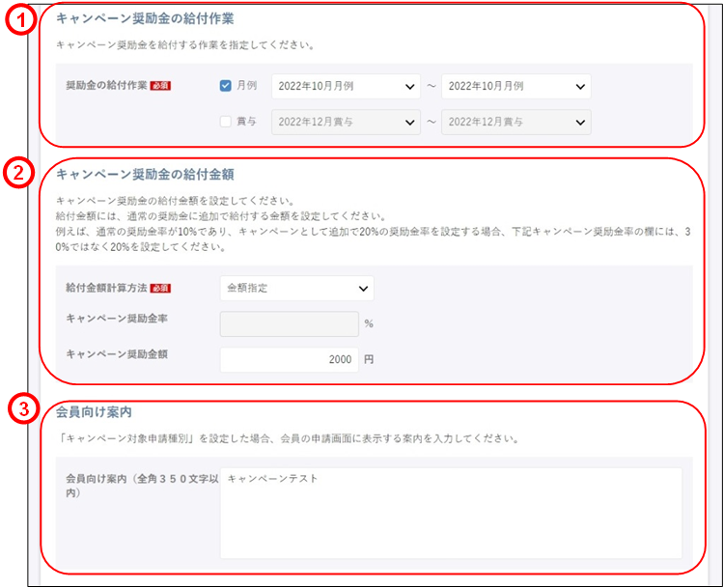Click into the 会員向け案内 text area
Viewport: 724px width, 588px height.
coord(451,513)
